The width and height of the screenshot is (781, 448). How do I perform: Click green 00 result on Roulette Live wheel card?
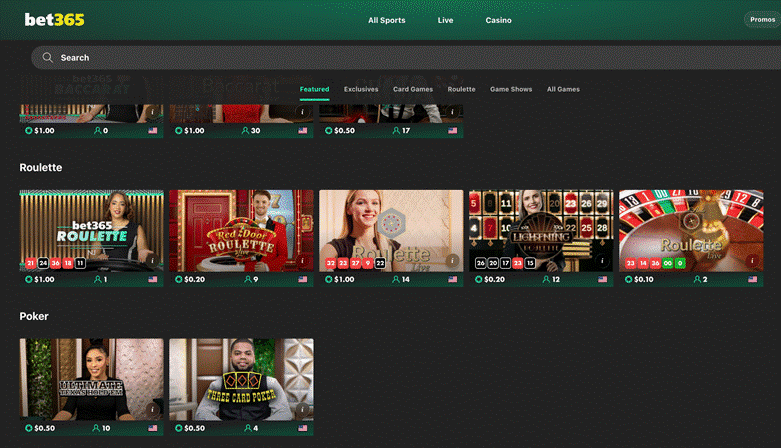point(667,263)
